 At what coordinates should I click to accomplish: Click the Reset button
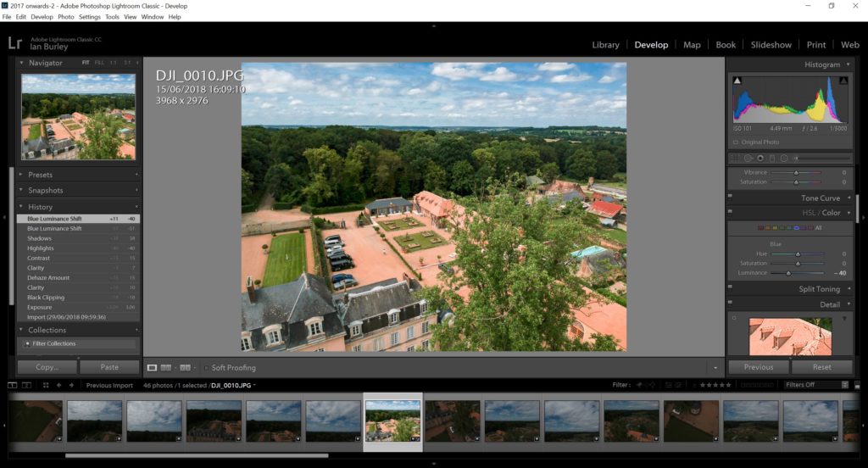point(821,367)
